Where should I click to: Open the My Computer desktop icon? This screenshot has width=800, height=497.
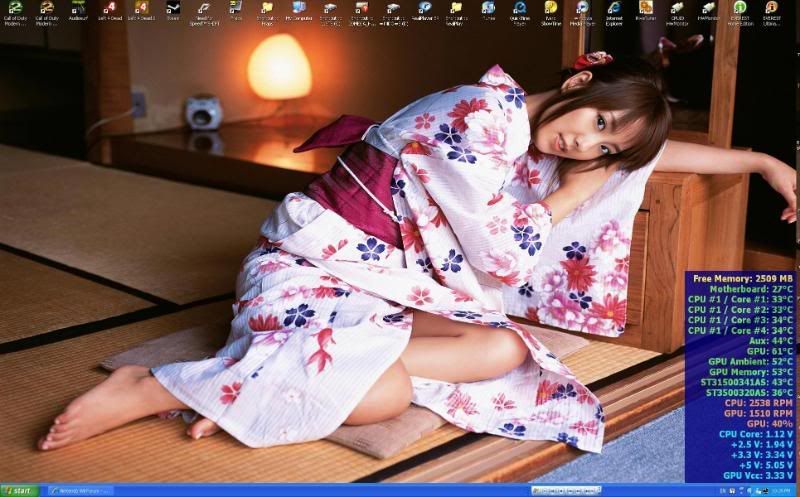click(298, 11)
